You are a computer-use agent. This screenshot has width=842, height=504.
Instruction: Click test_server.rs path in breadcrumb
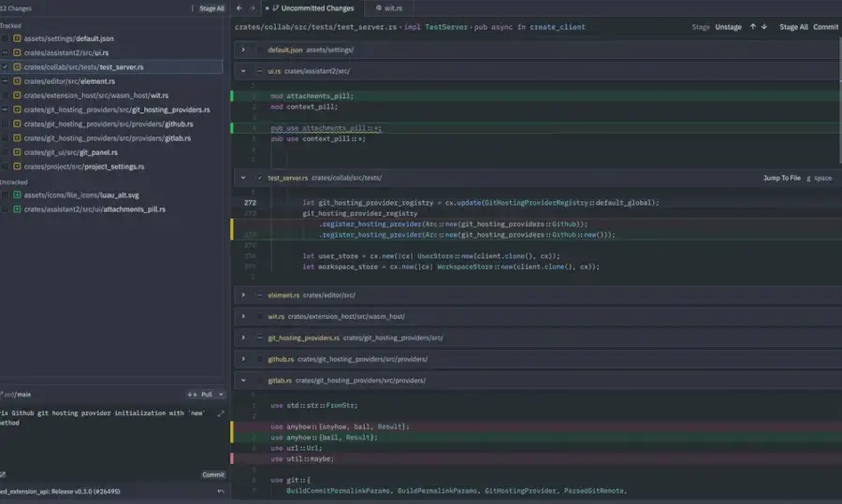coord(316,27)
